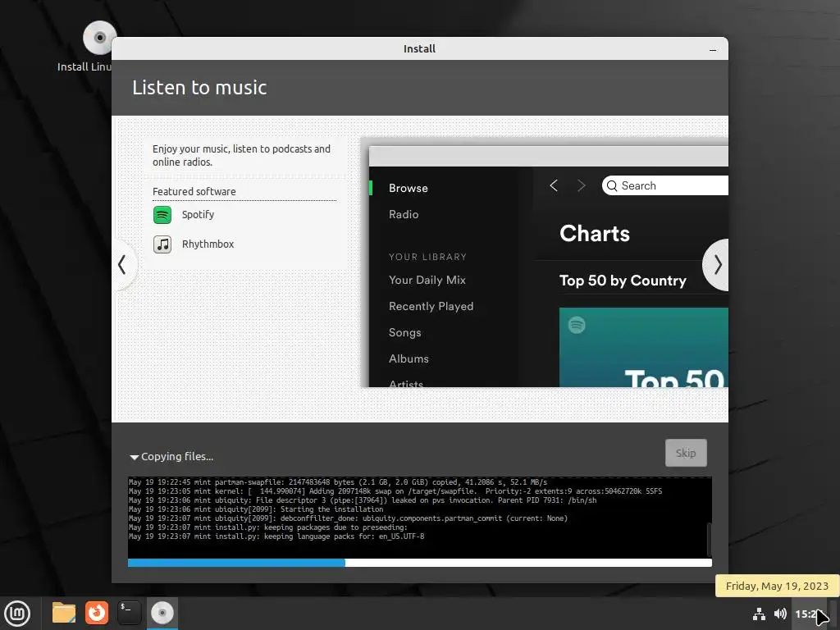This screenshot has width=840, height=630.
Task: Click the Spotify text label
Action: pyautogui.click(x=198, y=214)
